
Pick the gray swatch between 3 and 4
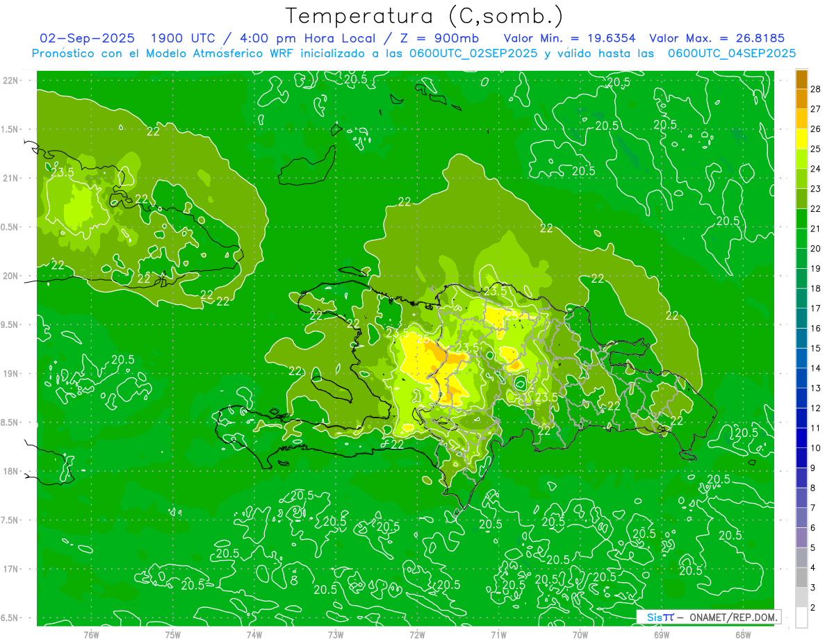801,577
